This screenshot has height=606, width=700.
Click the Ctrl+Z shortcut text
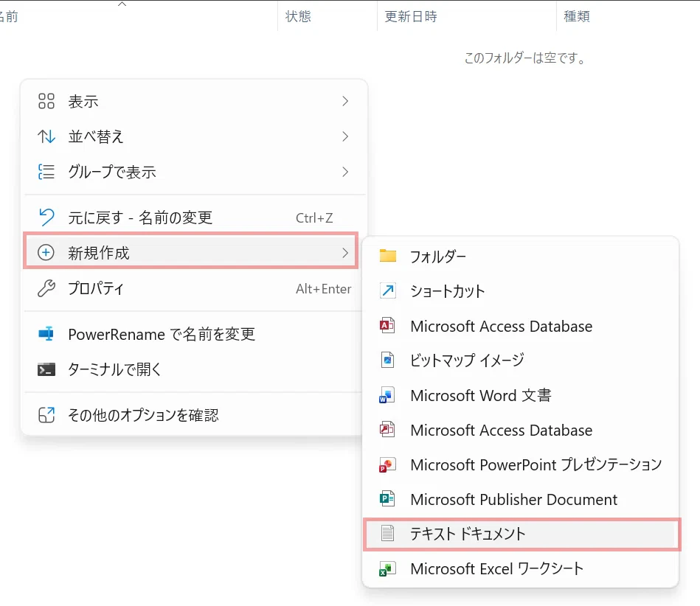coord(314,217)
